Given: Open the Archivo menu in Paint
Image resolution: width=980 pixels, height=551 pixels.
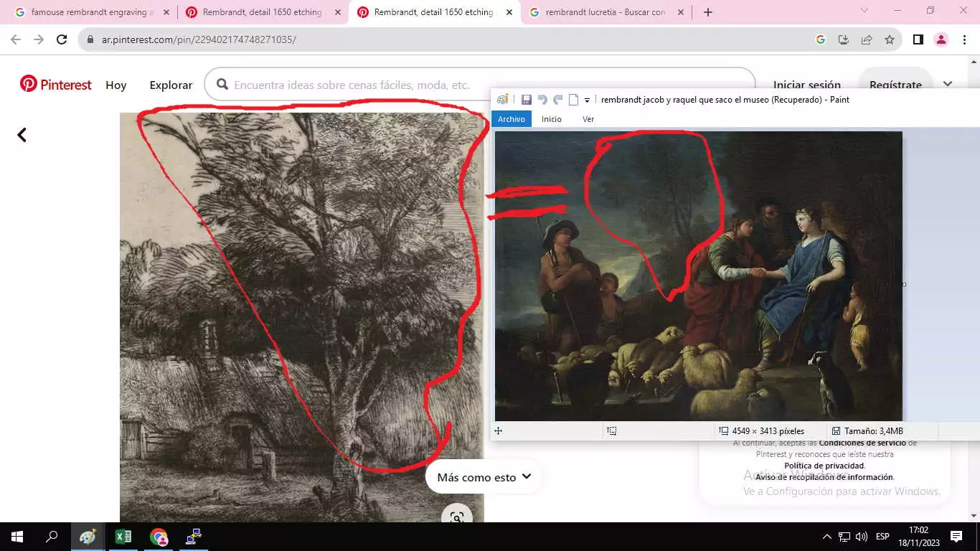Looking at the screenshot, I should [512, 119].
